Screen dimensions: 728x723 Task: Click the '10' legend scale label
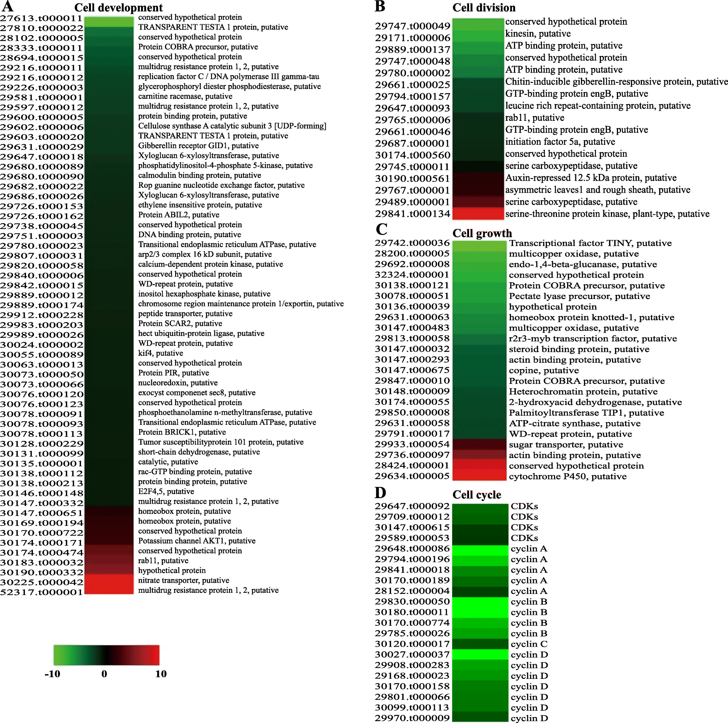(x=161, y=674)
